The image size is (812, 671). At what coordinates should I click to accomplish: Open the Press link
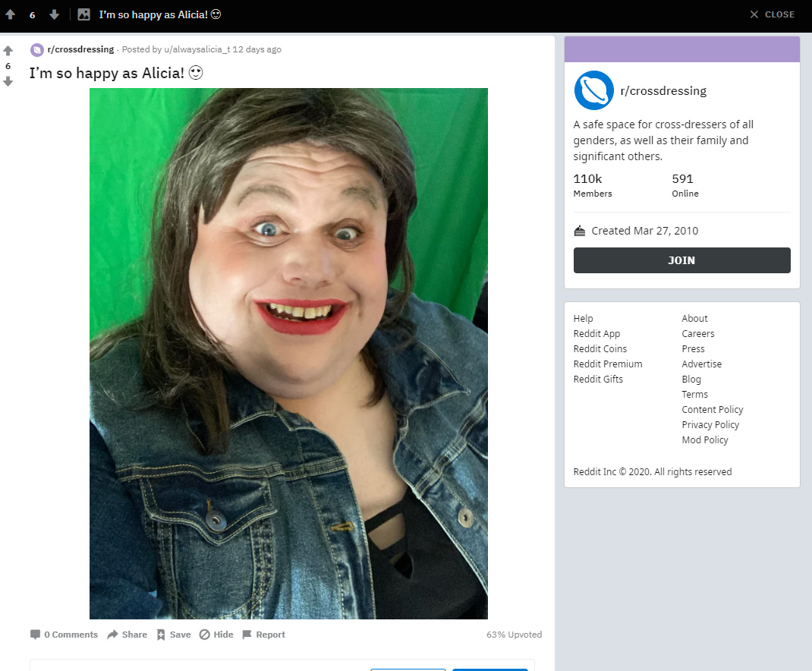point(693,348)
